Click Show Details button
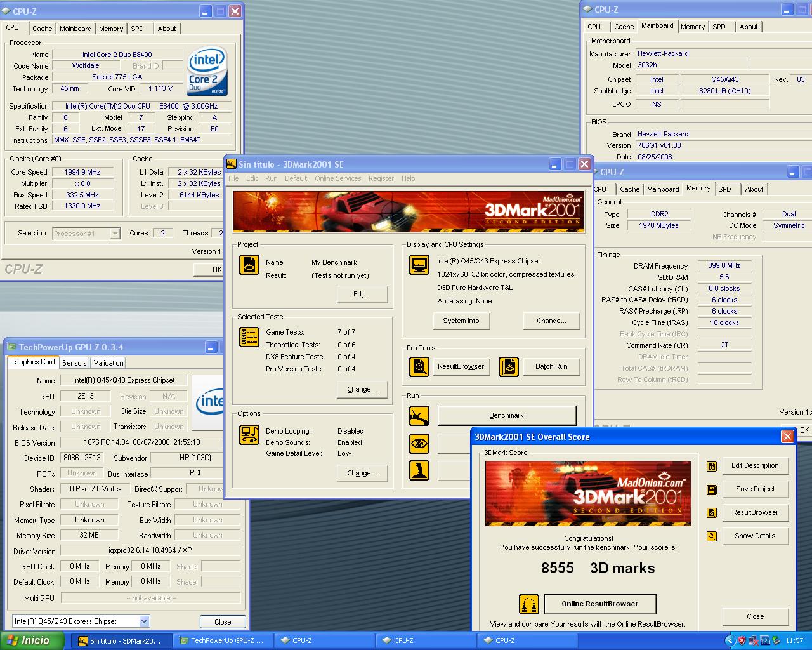The image size is (812, 650). 755,536
